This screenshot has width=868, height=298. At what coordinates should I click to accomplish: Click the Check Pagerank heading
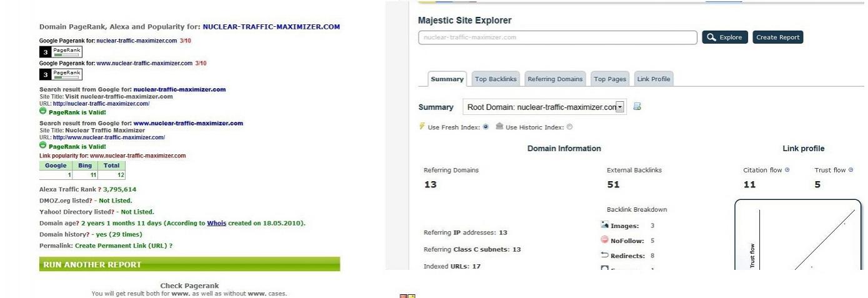click(x=190, y=286)
